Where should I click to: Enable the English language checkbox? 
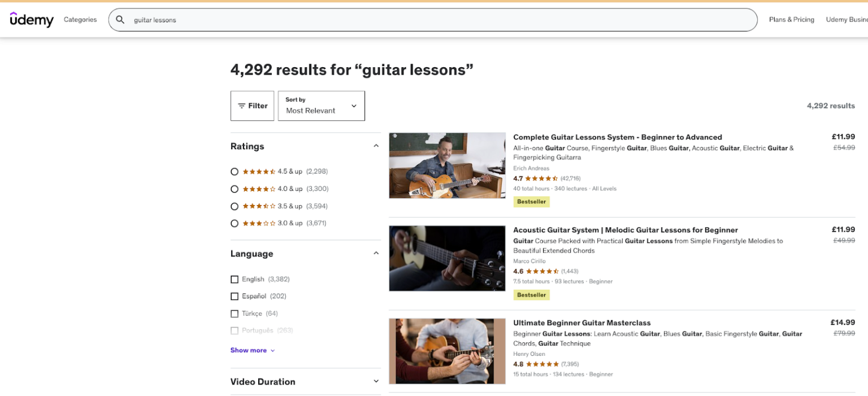[235, 279]
